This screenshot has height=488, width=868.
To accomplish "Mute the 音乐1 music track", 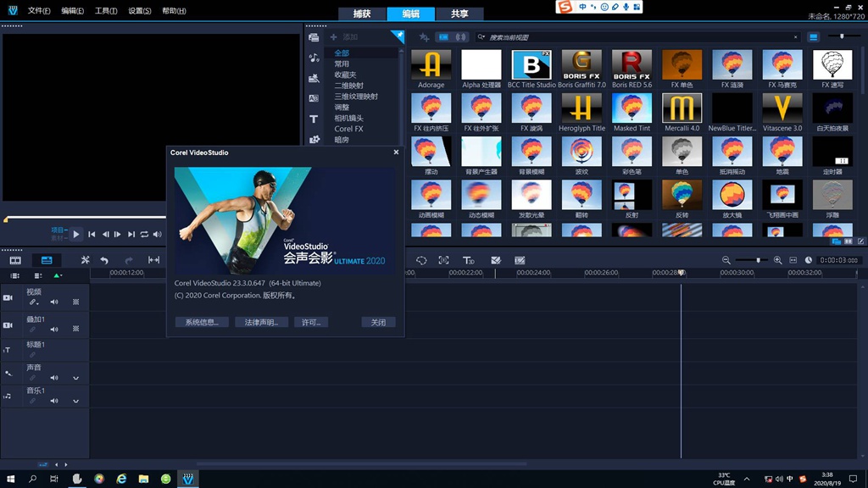I will click(x=54, y=401).
